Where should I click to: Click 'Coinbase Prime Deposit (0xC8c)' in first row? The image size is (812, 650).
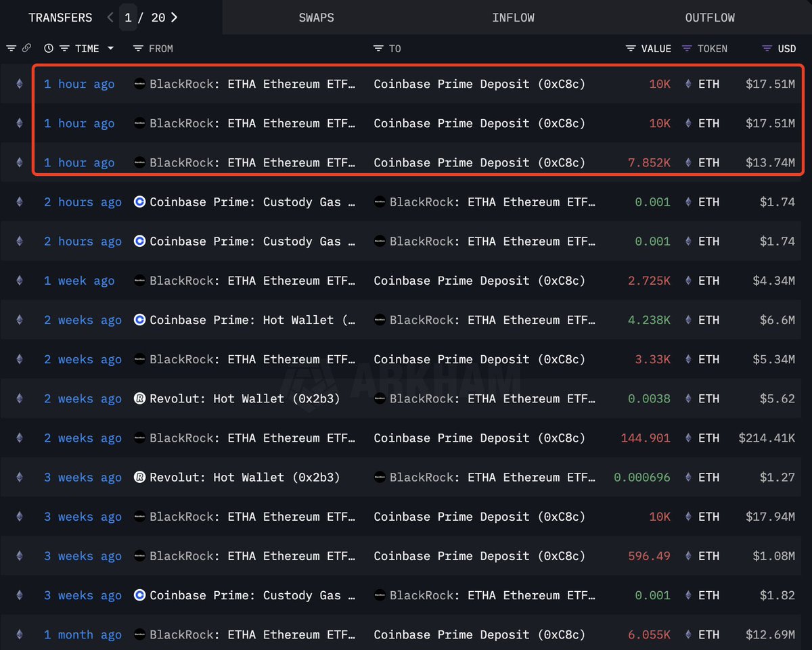tap(480, 84)
